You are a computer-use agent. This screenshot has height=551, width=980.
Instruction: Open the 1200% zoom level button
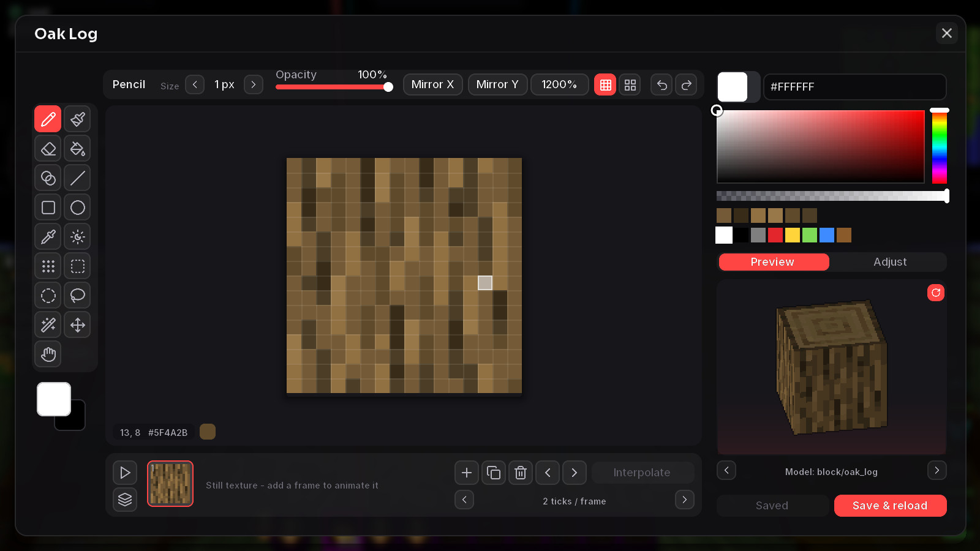tap(559, 84)
